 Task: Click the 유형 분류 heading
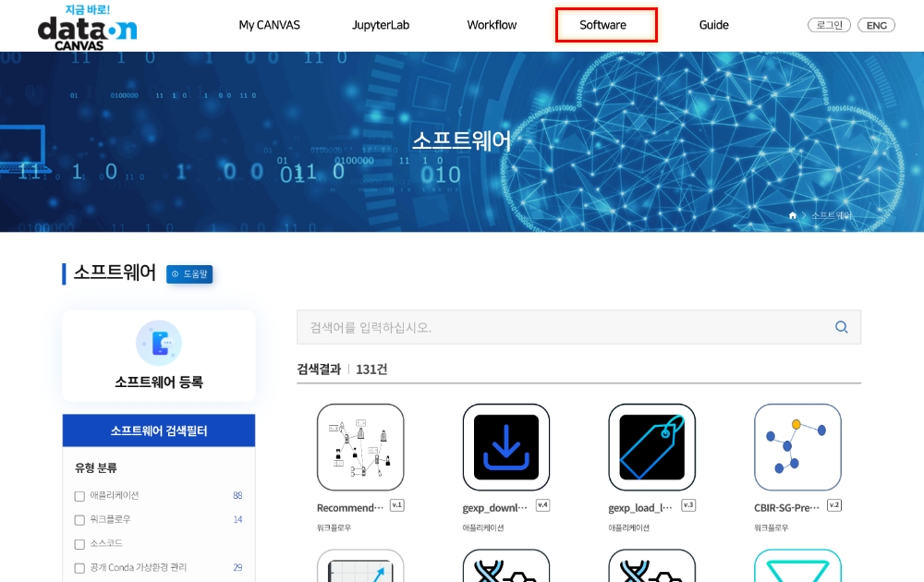click(95, 467)
